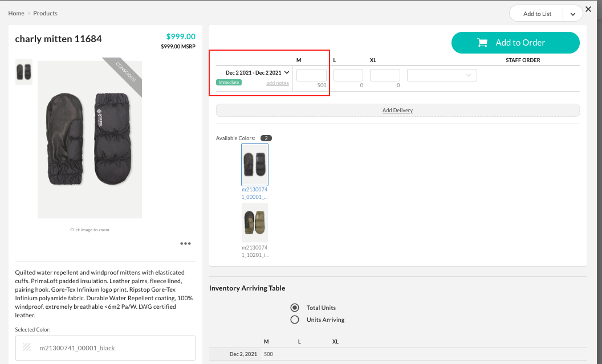Open the Add to List dropdown arrow
The height and width of the screenshot is (364, 602).
click(x=573, y=14)
